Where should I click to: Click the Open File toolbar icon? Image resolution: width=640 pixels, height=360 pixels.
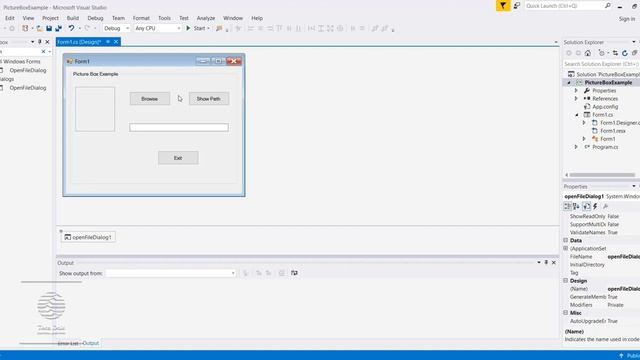pyautogui.click(x=39, y=28)
